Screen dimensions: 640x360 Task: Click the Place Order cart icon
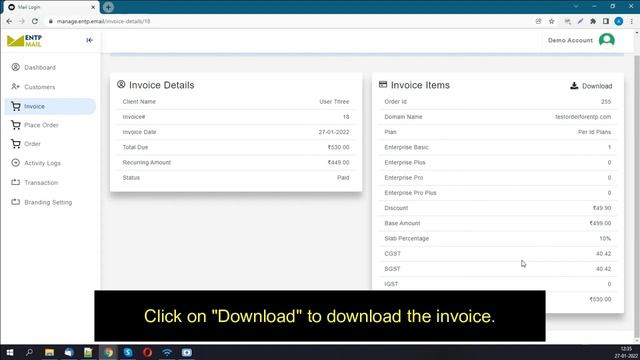pyautogui.click(x=16, y=125)
